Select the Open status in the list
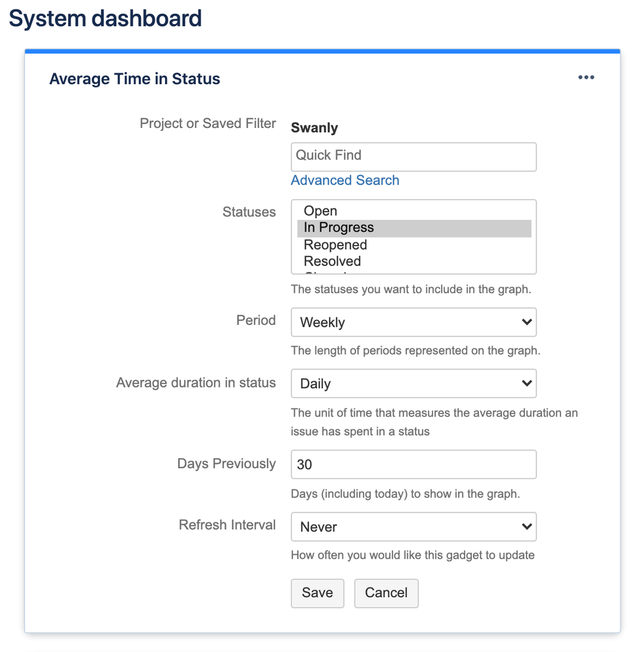Image resolution: width=644 pixels, height=652 pixels. [320, 211]
